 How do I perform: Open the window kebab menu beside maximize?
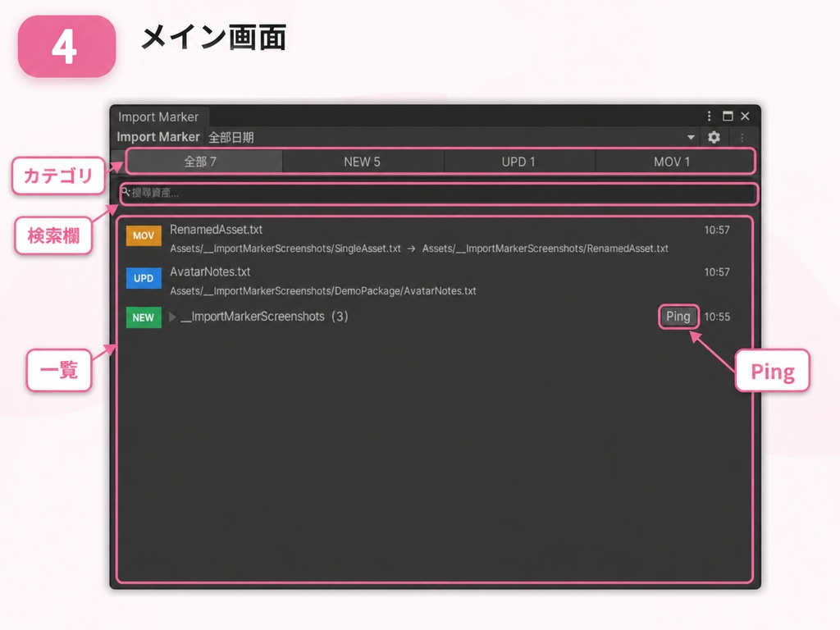709,116
